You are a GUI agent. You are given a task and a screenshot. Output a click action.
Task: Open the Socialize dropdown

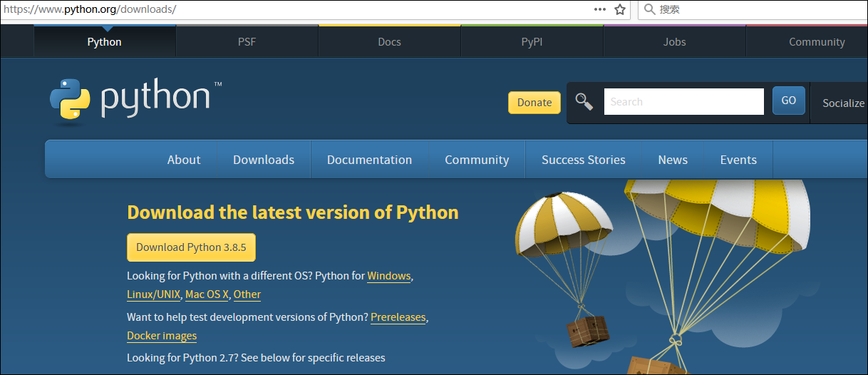pos(843,103)
